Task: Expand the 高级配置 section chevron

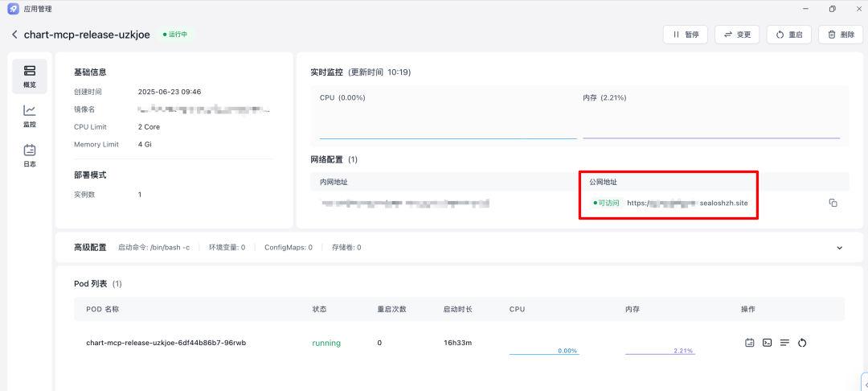Action: 839,248
